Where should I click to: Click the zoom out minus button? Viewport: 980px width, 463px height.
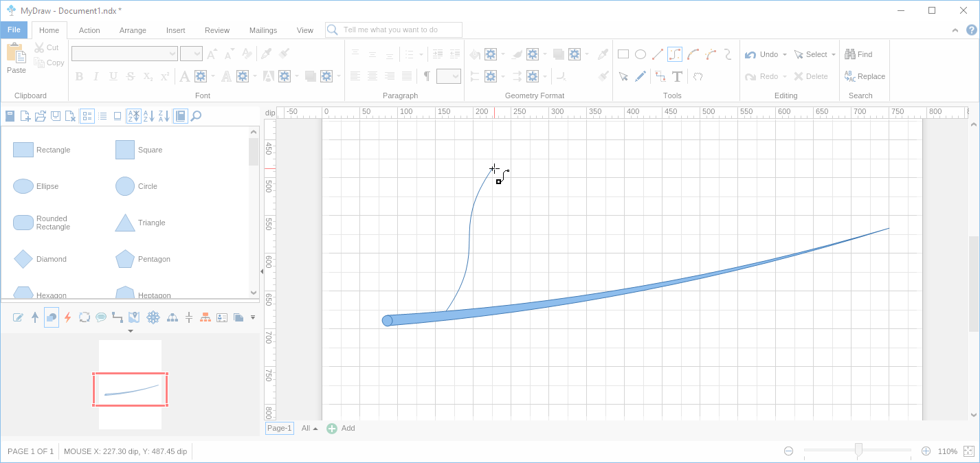[789, 451]
